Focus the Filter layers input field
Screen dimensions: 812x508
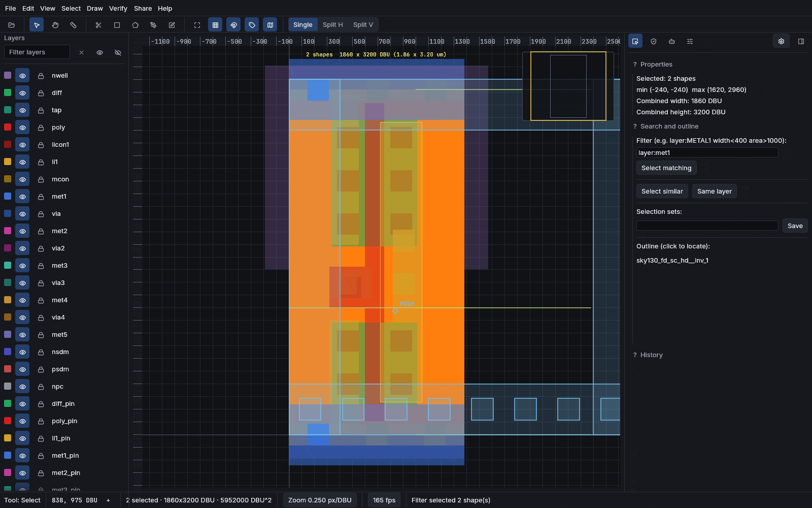pyautogui.click(x=37, y=52)
